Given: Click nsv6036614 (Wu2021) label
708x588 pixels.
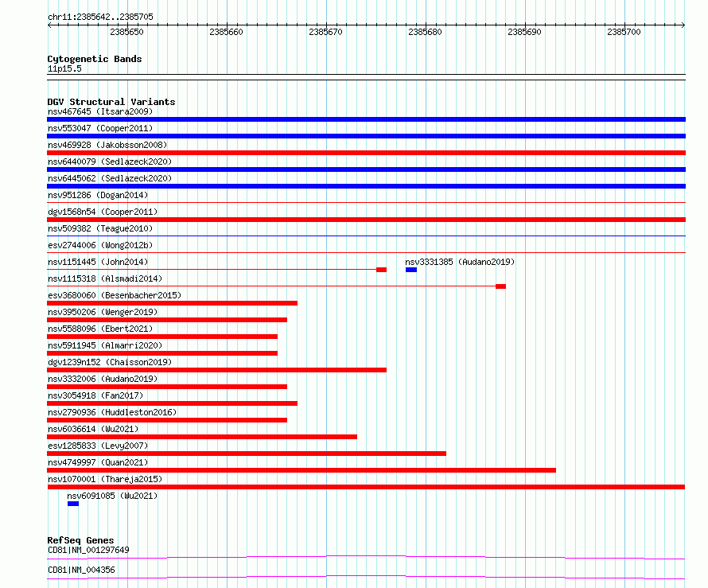Looking at the screenshot, I should tap(93, 429).
